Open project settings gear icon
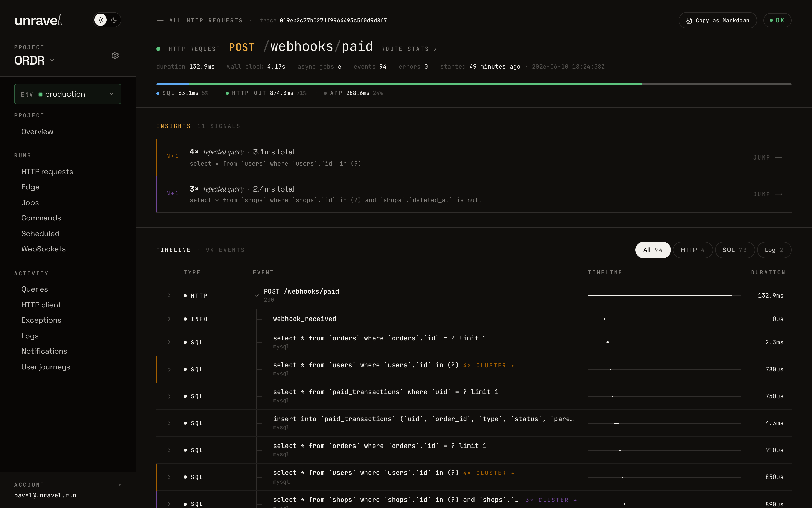 (x=115, y=55)
